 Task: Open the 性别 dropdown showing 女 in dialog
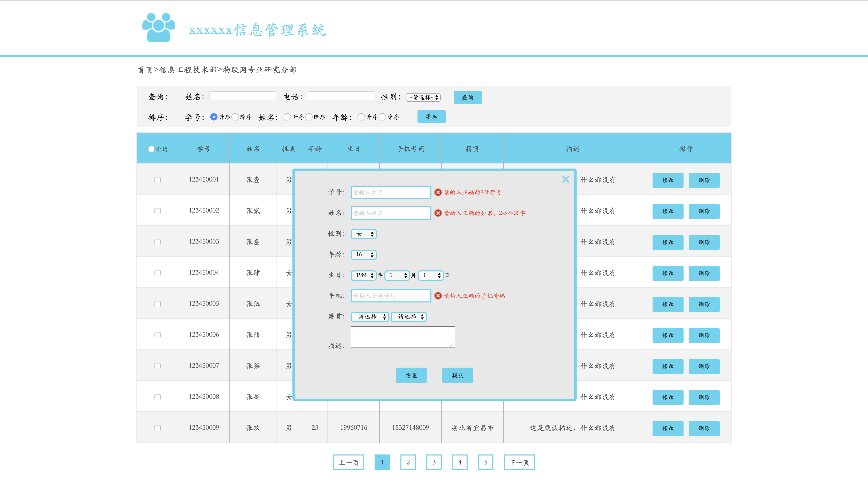coord(363,234)
